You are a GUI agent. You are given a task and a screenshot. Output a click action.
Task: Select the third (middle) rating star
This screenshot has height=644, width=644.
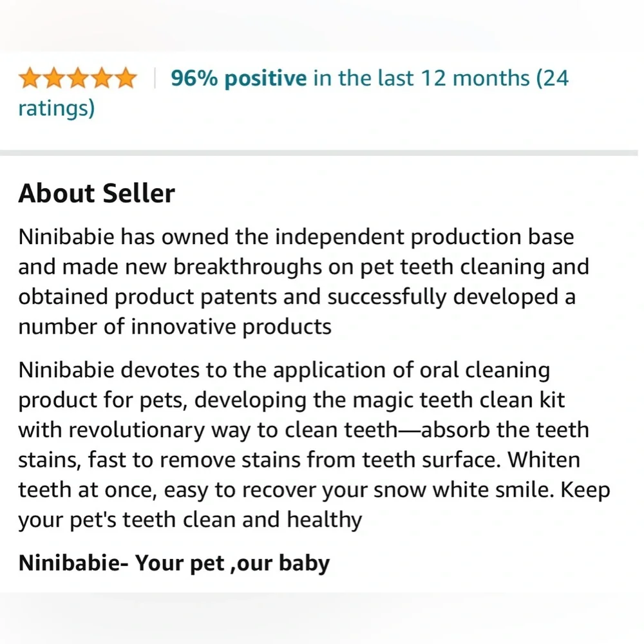[x=78, y=78]
